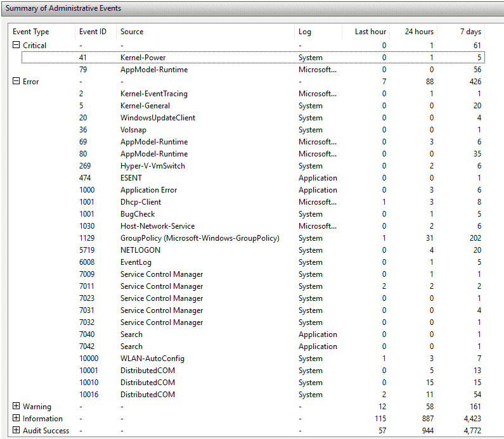The height and width of the screenshot is (439, 504).
Task: Select the Search event 7042 row
Action: (x=253, y=347)
